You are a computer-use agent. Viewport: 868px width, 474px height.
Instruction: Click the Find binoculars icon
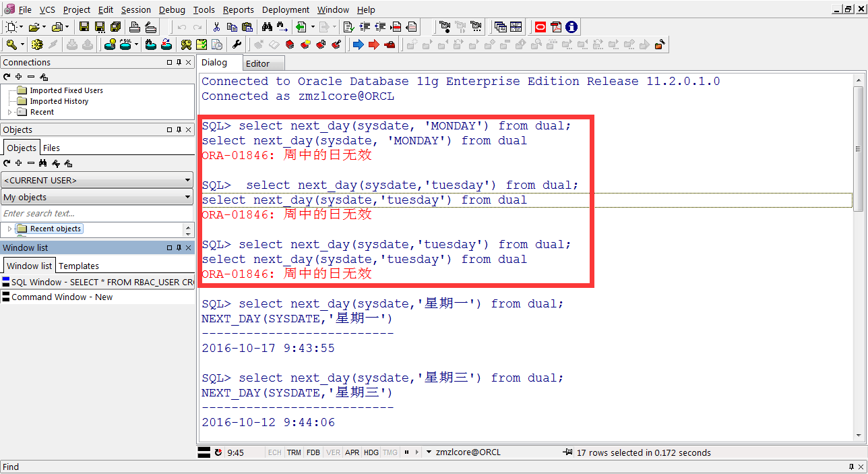click(267, 27)
